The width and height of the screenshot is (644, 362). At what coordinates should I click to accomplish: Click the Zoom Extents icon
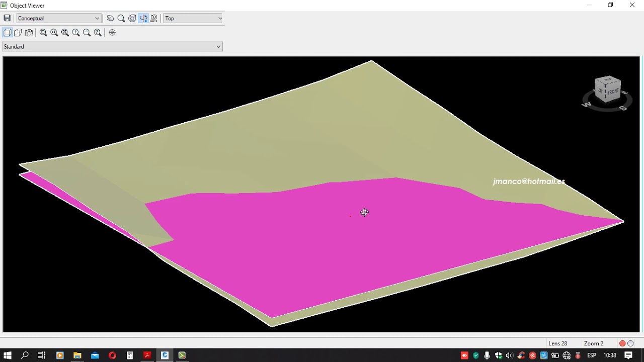pos(65,32)
